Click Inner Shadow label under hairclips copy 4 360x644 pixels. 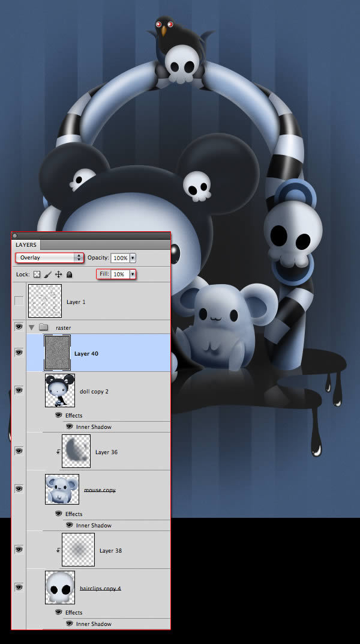[94, 624]
